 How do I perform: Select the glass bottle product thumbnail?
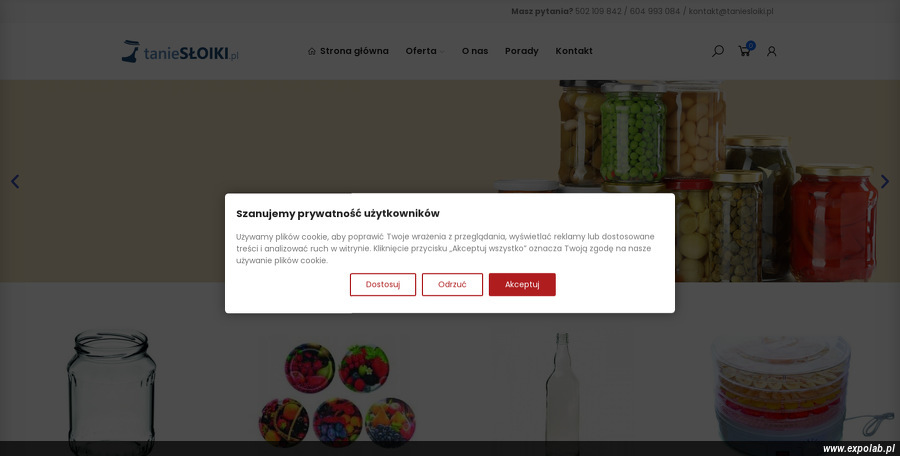562,393
